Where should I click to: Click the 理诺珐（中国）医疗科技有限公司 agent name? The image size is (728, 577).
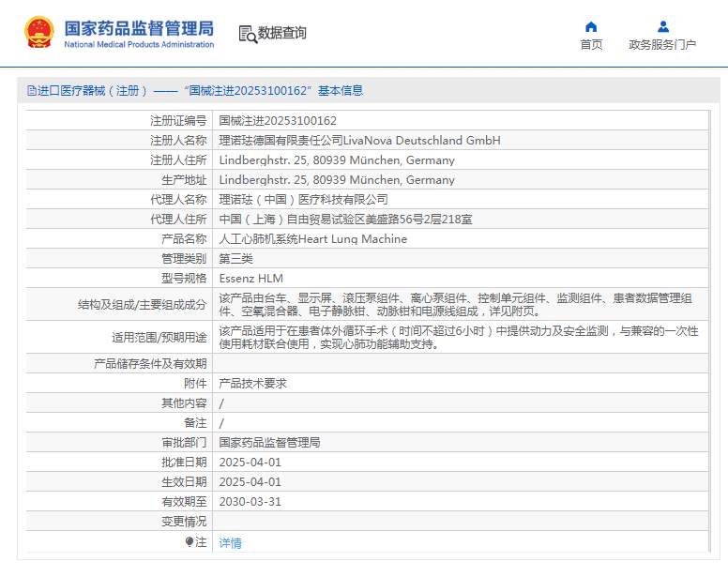click(x=303, y=199)
